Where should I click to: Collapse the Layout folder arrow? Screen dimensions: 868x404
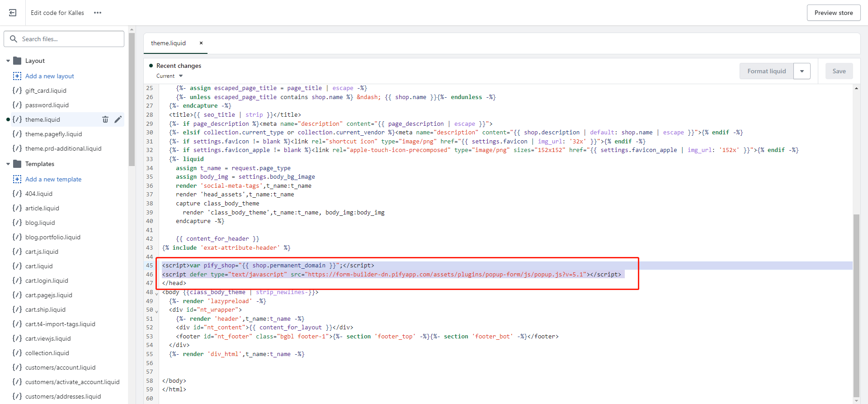8,61
